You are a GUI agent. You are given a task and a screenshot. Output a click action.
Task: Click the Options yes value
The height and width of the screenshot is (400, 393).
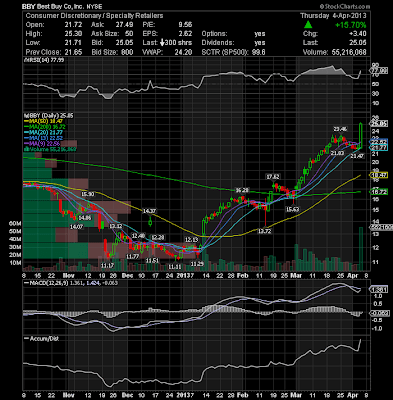tap(260, 34)
